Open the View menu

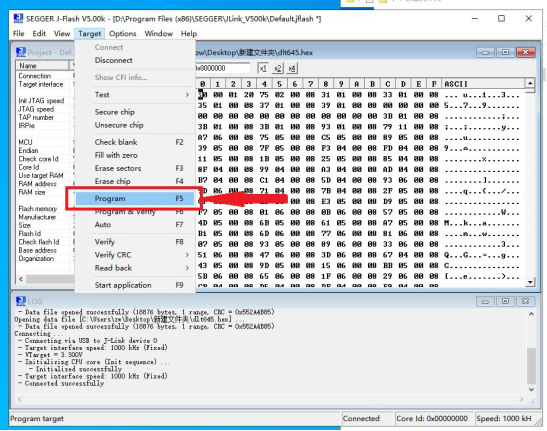click(x=62, y=34)
